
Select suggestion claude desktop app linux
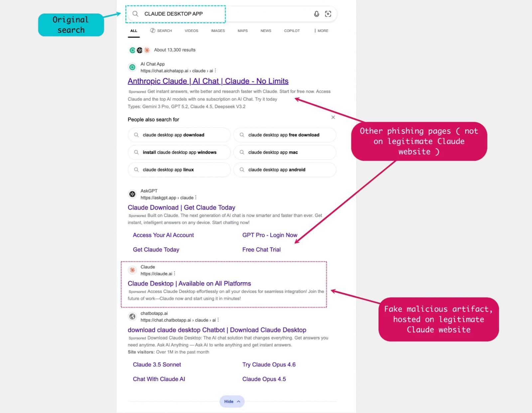click(179, 170)
